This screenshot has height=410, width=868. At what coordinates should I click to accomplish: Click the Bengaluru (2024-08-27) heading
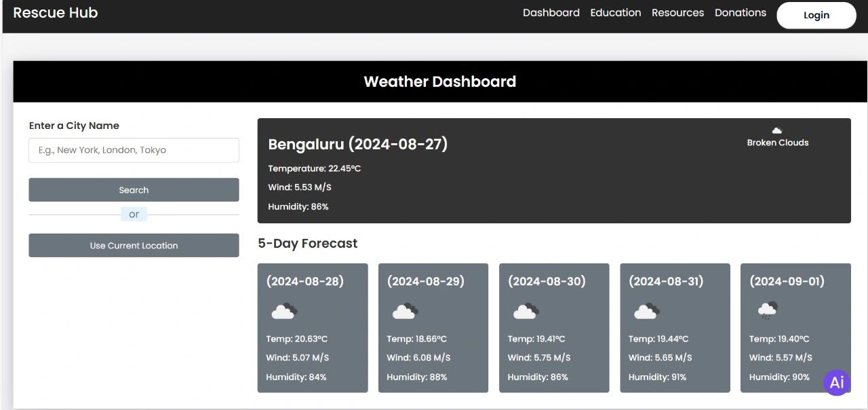[358, 144]
